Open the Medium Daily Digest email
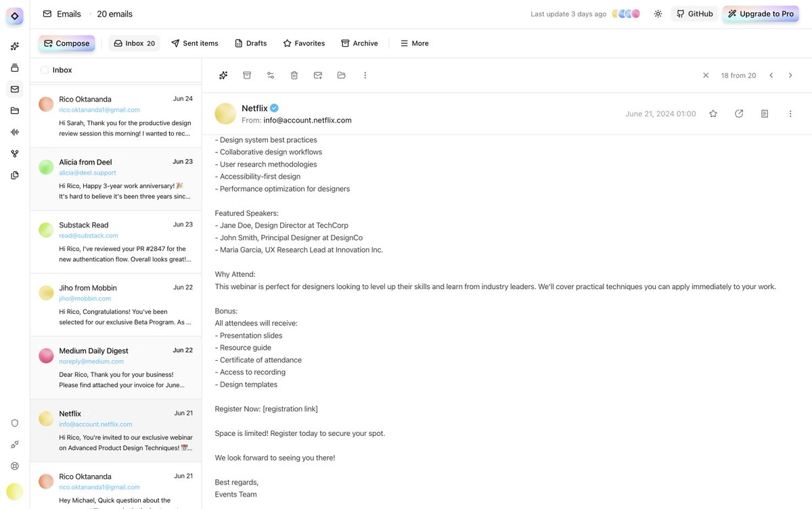 (x=116, y=368)
